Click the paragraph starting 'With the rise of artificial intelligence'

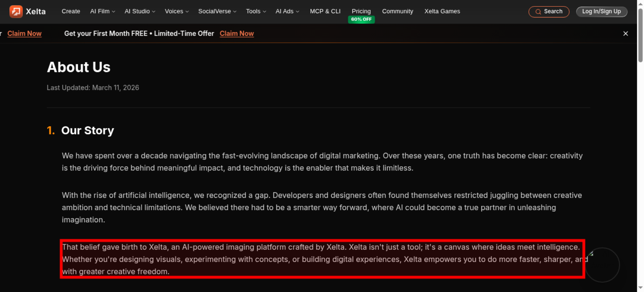point(322,207)
